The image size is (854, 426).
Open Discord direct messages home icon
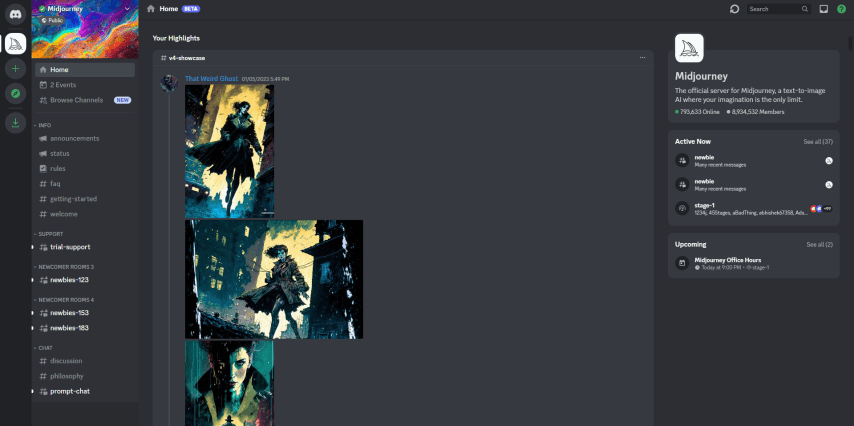pos(15,15)
